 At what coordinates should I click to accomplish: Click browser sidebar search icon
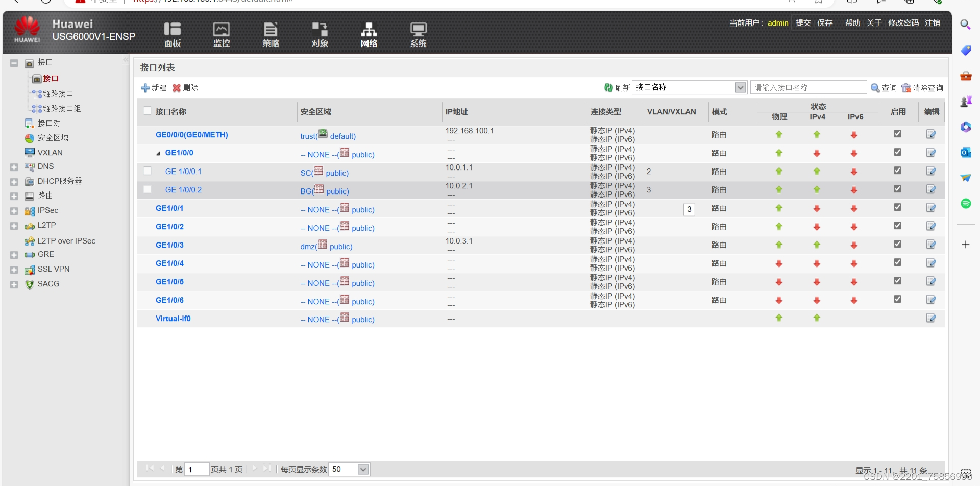[966, 25]
